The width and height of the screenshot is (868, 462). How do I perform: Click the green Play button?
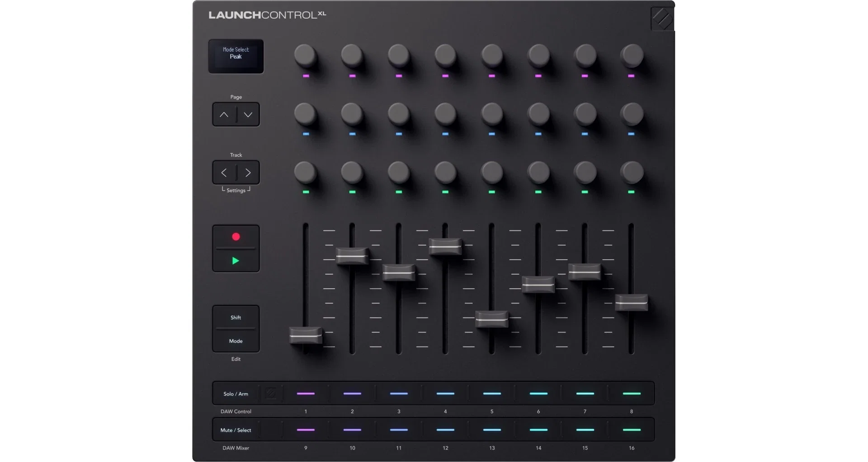point(236,261)
